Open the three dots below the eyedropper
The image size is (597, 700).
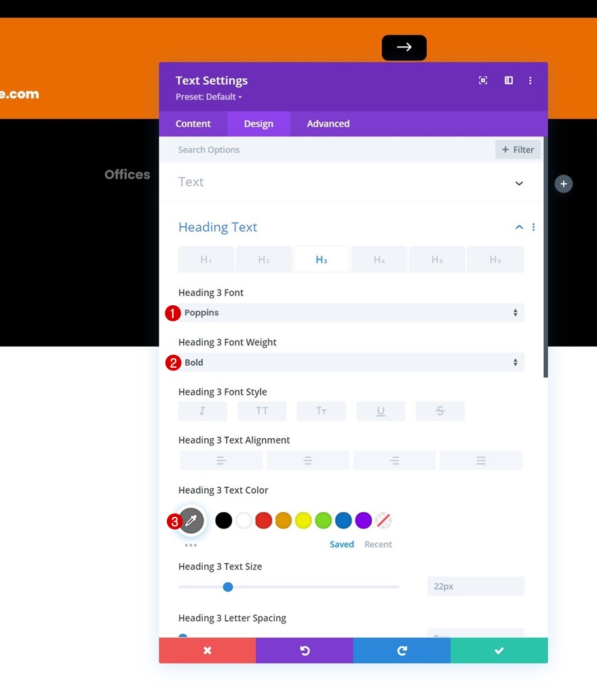pos(191,545)
